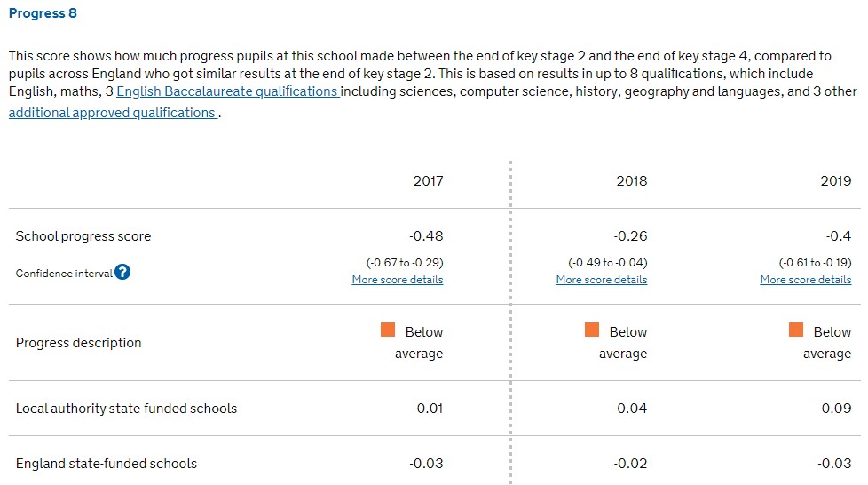Open More score details for 2019
The width and height of the screenshot is (868, 485).
pos(806,280)
